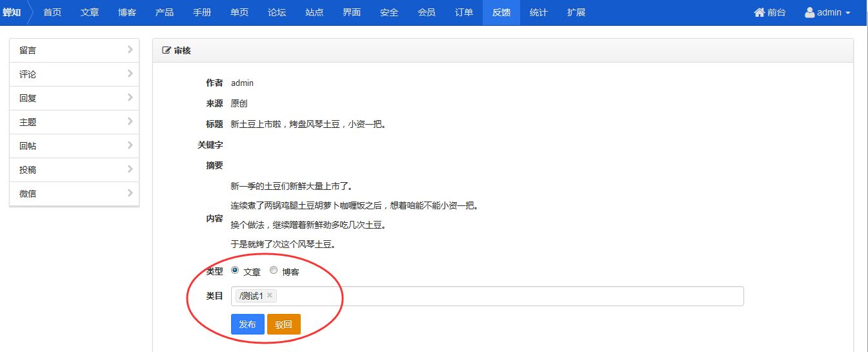Click the author value admin

coord(242,83)
